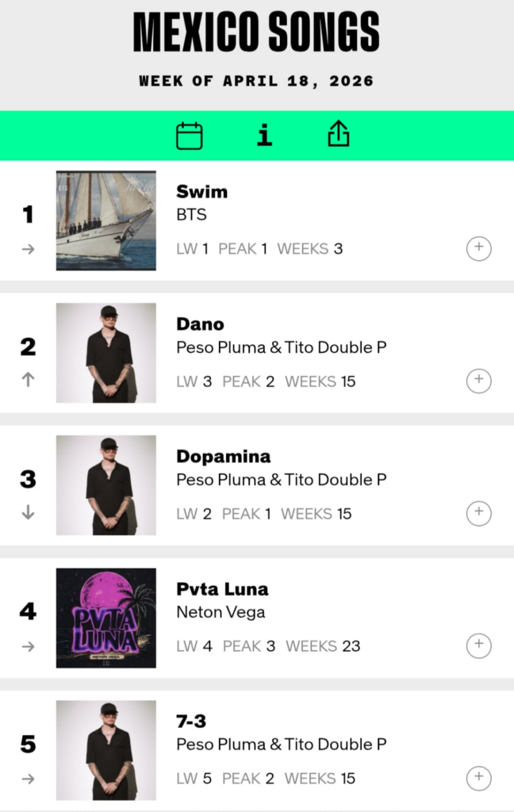Image resolution: width=514 pixels, height=812 pixels.
Task: Open the BTS artist link
Action: coord(191,215)
